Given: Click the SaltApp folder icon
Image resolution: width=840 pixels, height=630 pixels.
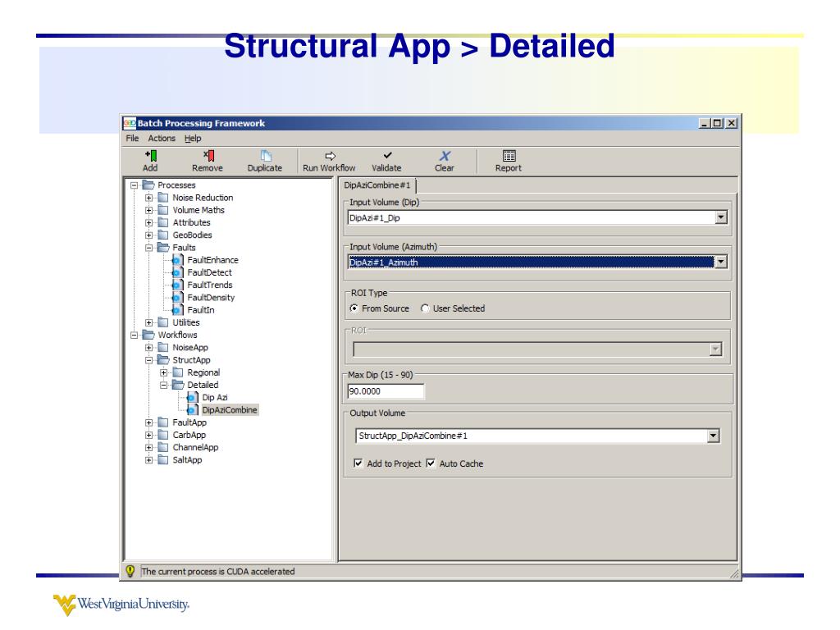Looking at the screenshot, I should (163, 460).
